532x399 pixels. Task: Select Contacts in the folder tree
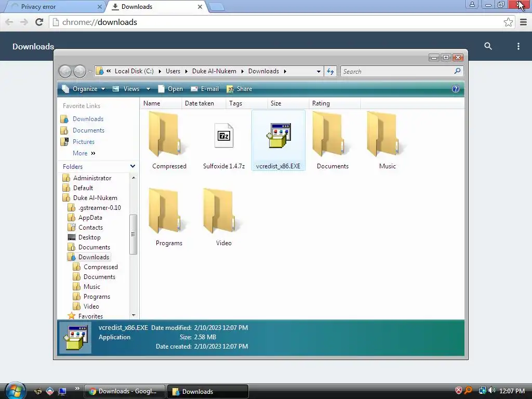90,228
